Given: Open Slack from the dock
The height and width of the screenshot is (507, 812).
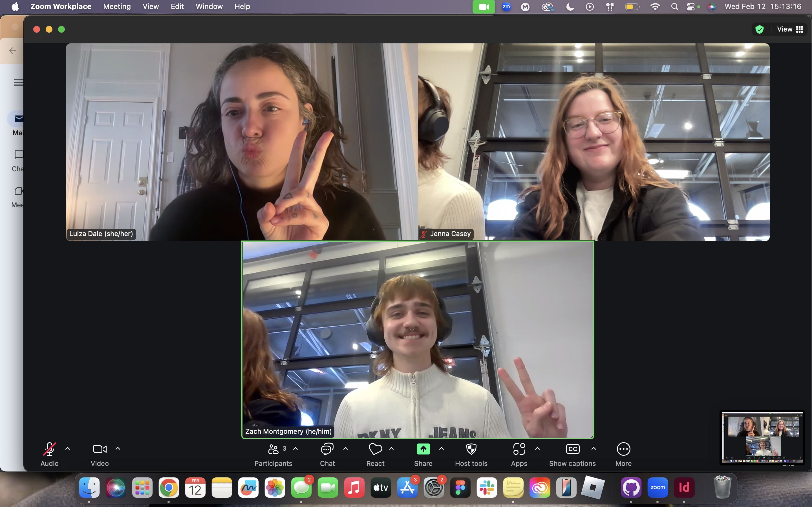Looking at the screenshot, I should coord(487,488).
